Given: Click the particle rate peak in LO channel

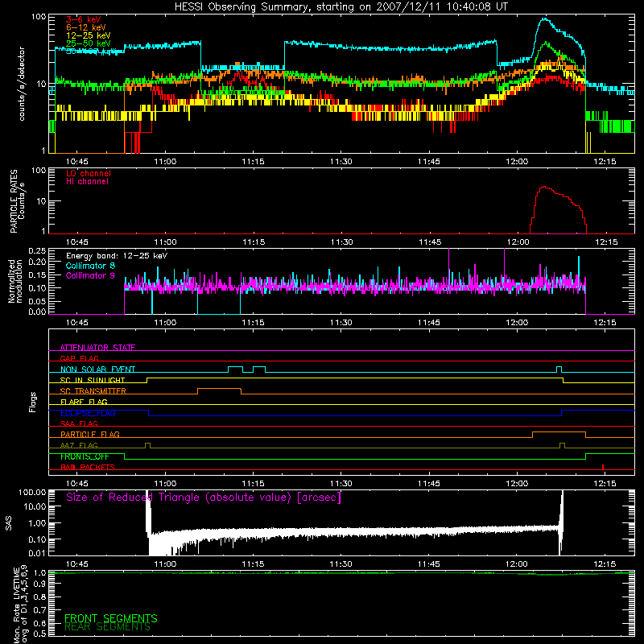Looking at the screenshot, I should [545, 187].
